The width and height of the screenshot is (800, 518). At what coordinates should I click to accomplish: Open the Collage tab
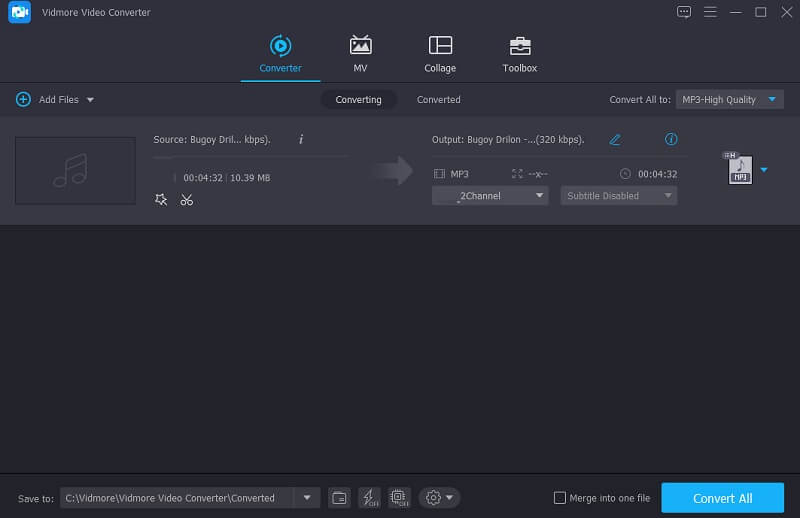pyautogui.click(x=440, y=54)
